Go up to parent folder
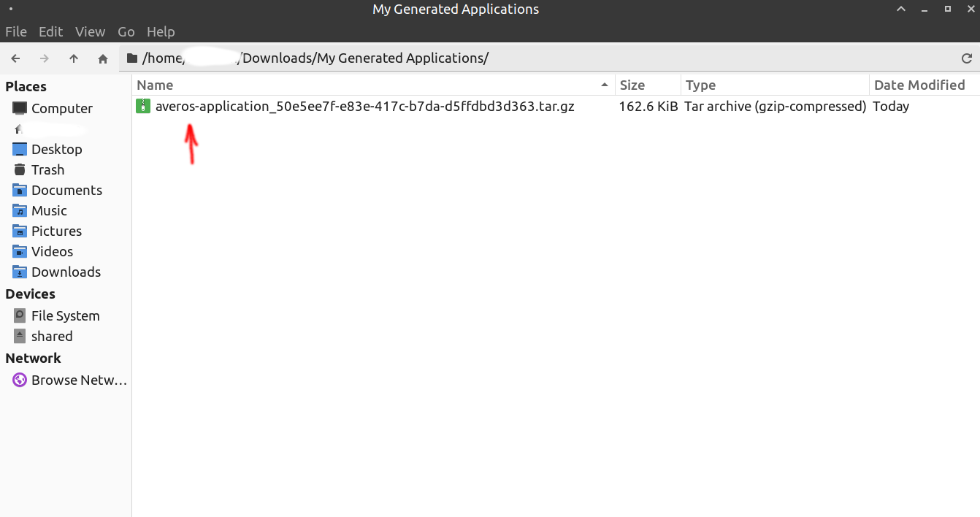This screenshot has height=517, width=980. point(74,58)
